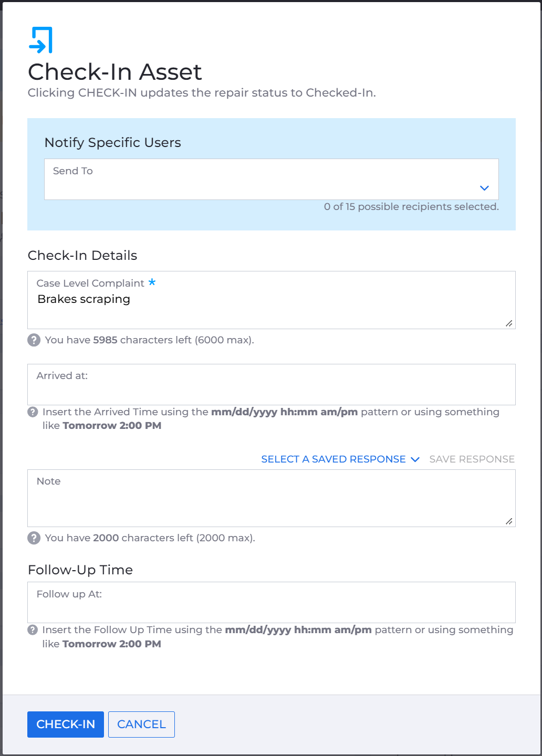Click help icon beside Follow Up Time hint
The height and width of the screenshot is (756, 542).
click(33, 630)
